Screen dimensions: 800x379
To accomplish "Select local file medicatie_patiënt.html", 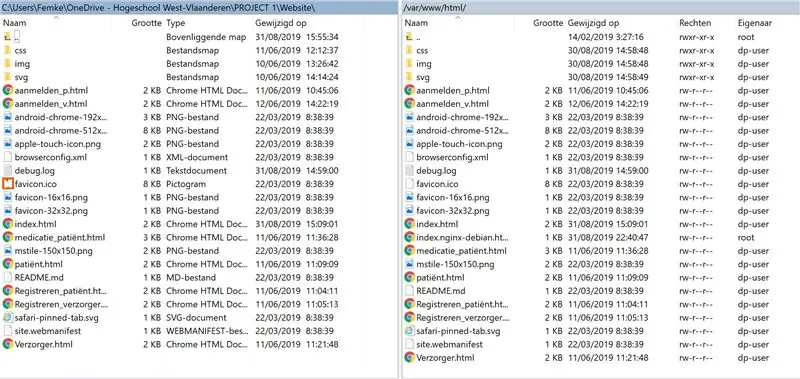I will point(60,237).
